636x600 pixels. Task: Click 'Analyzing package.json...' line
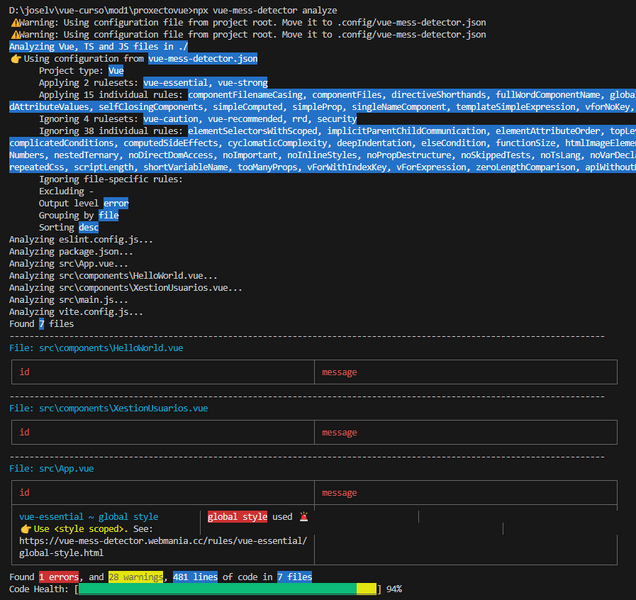[71, 252]
